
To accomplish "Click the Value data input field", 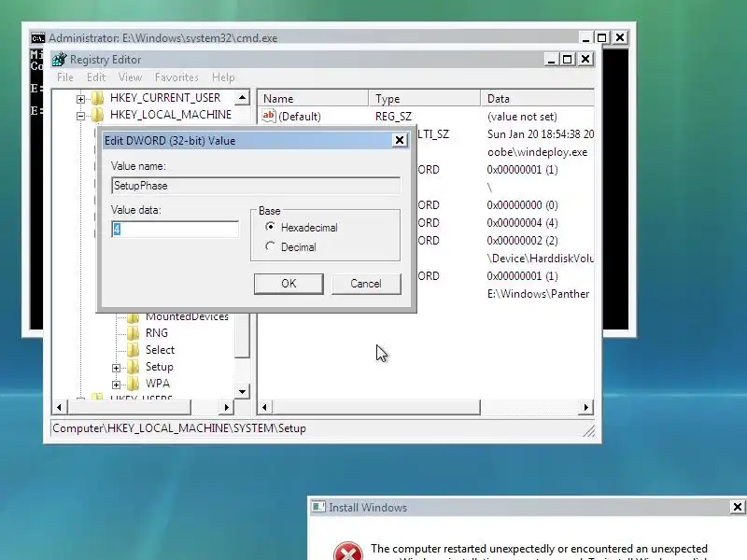I will pyautogui.click(x=175, y=230).
